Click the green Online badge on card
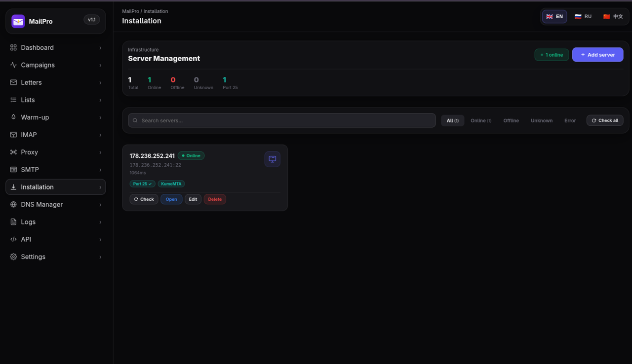The image size is (632, 364). [191, 155]
